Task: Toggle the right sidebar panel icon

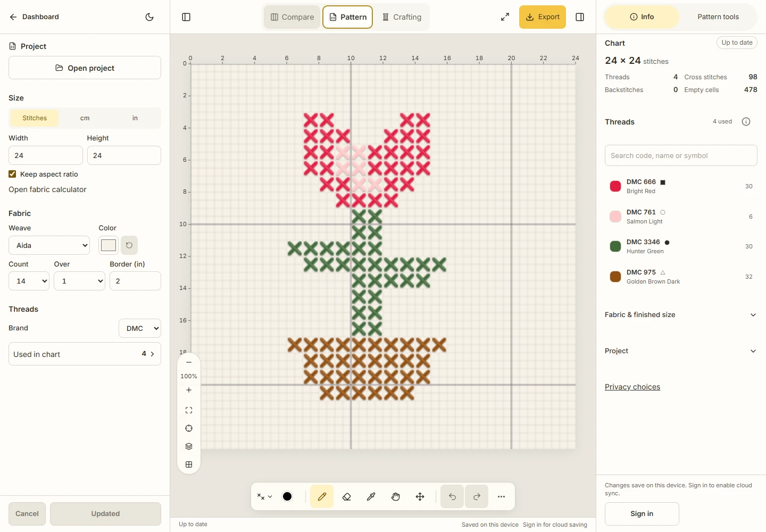Action: click(580, 17)
